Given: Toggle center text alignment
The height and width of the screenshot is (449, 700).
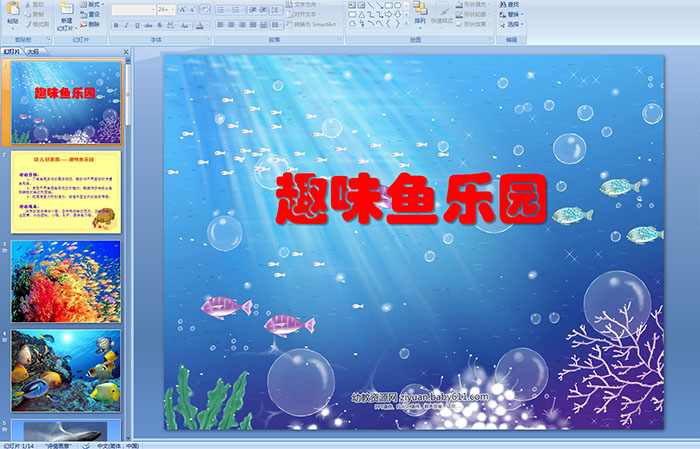Looking at the screenshot, I should tap(231, 25).
